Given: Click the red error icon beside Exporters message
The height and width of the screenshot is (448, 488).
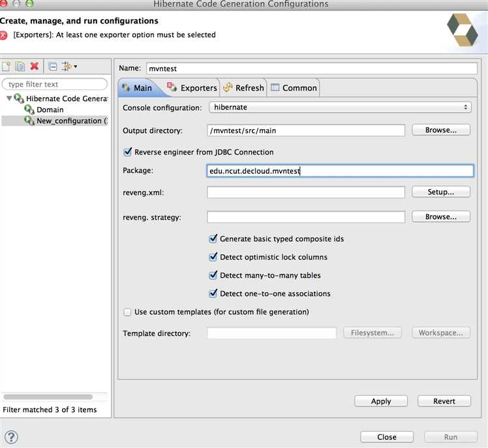Looking at the screenshot, I should [x=3, y=35].
